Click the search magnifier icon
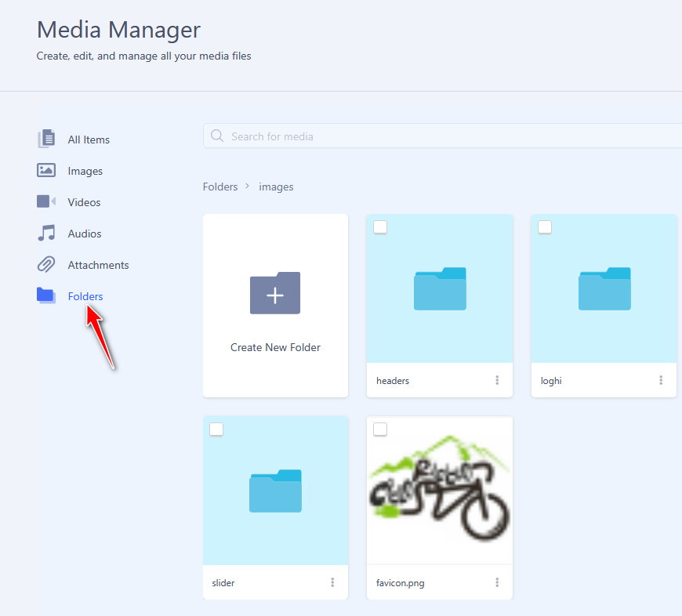 217,136
